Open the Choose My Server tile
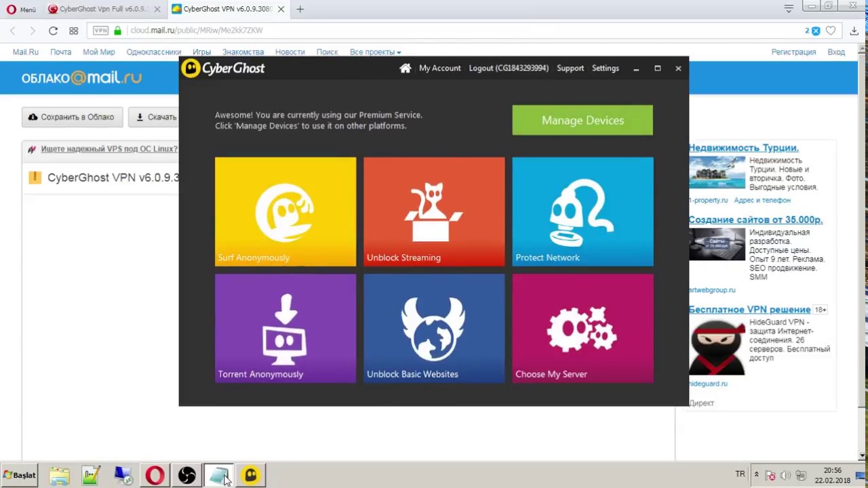Image resolution: width=868 pixels, height=488 pixels. point(583,328)
